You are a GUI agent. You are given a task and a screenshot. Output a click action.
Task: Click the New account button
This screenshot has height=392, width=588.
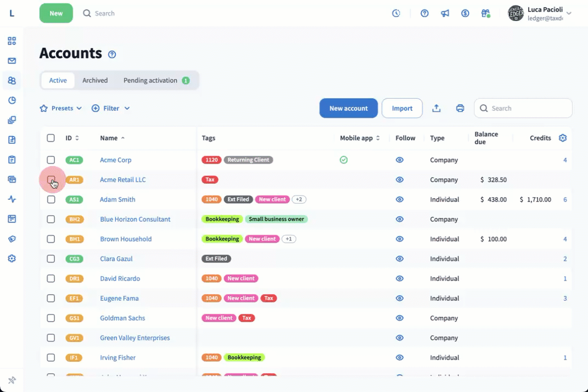tap(348, 108)
